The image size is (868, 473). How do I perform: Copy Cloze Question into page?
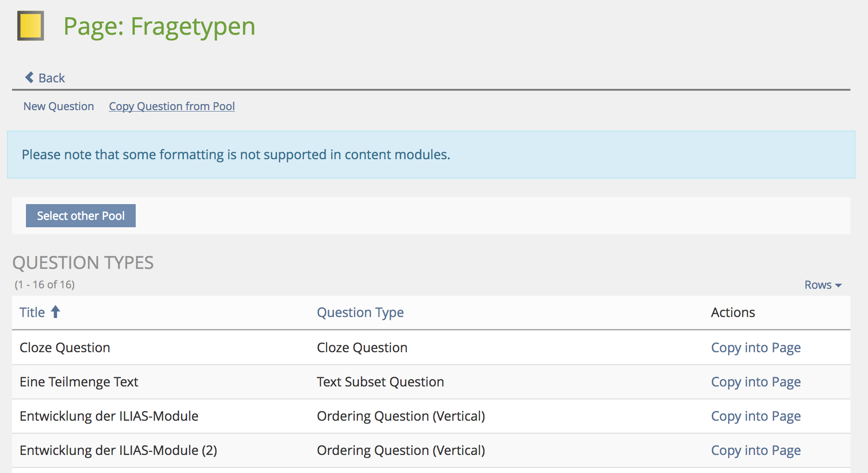coord(755,348)
